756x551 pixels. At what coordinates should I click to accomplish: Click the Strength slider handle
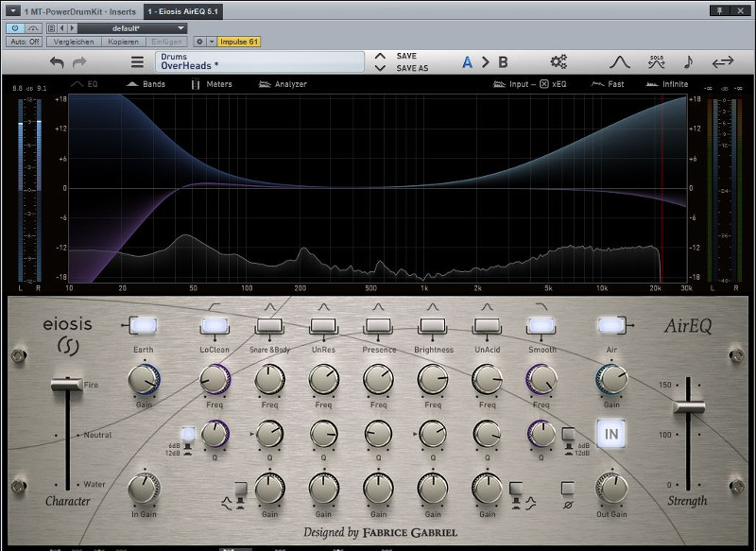689,406
